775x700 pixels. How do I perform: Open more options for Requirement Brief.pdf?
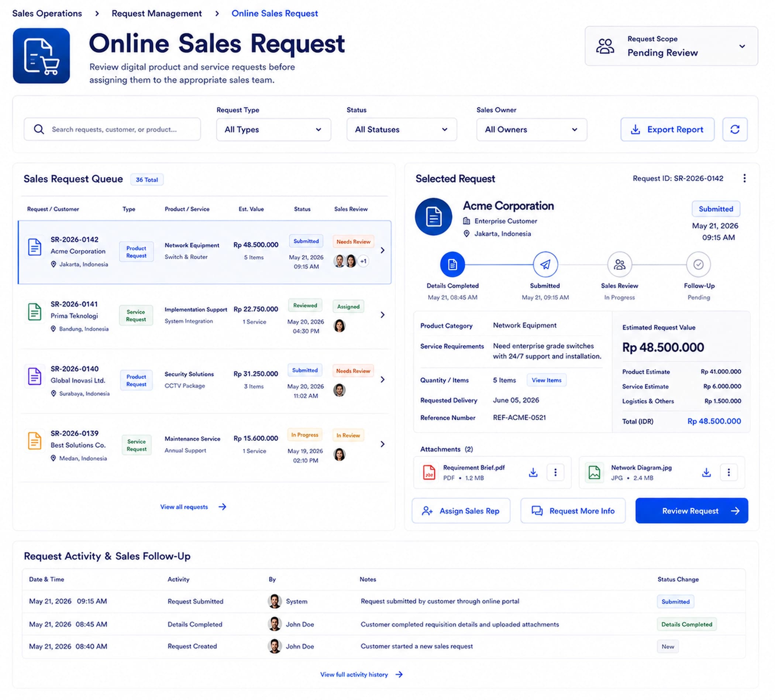[555, 472]
